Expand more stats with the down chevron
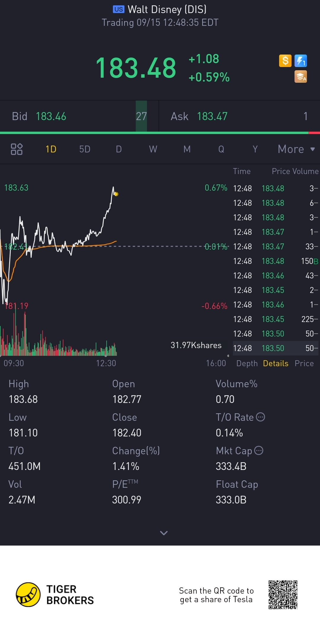Screen dimensions: 320x644 tap(164, 533)
